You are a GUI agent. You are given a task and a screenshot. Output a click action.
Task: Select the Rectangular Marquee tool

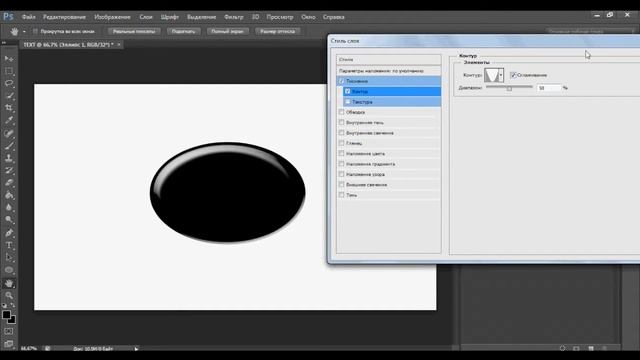point(9,71)
